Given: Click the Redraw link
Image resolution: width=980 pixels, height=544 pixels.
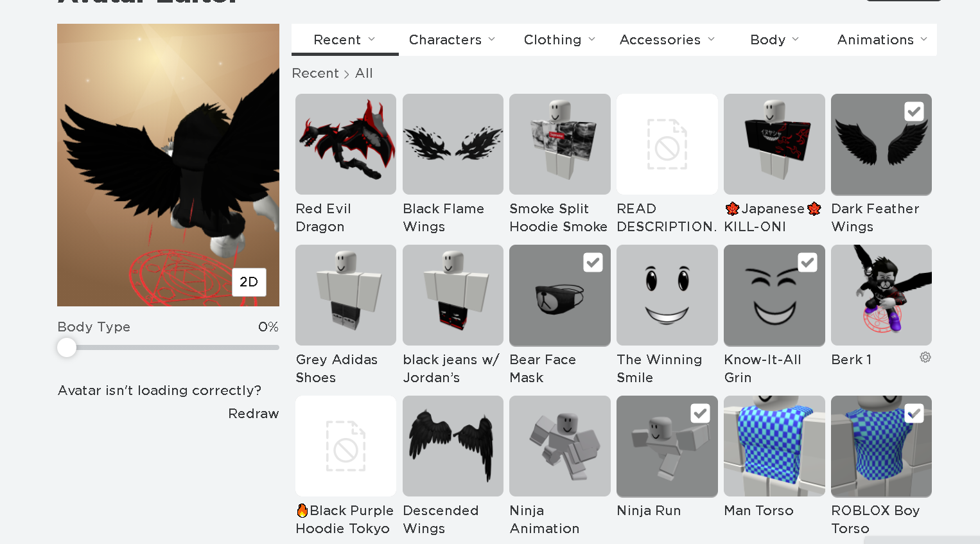Looking at the screenshot, I should [254, 414].
